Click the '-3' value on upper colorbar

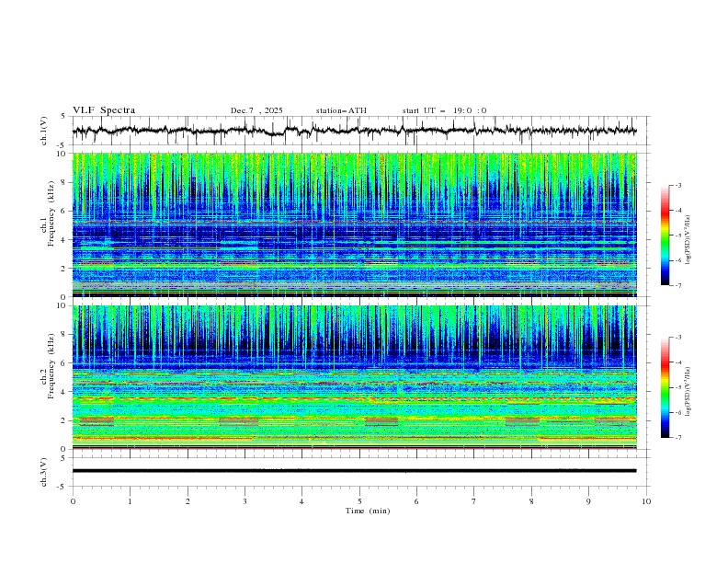coord(677,186)
